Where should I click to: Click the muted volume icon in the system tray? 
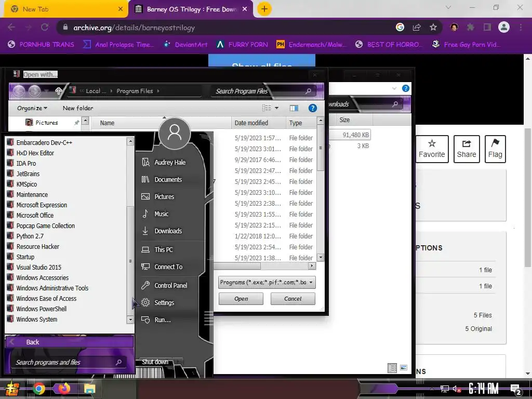pyautogui.click(x=457, y=389)
